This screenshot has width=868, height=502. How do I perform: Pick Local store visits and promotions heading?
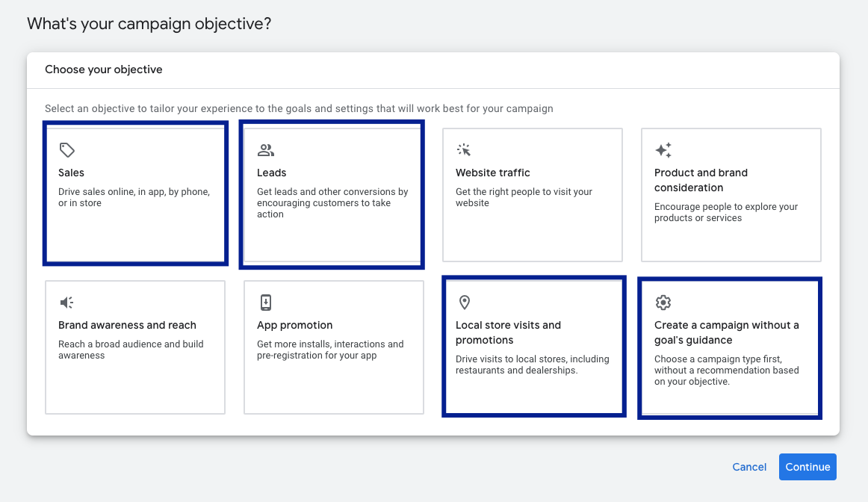click(508, 332)
